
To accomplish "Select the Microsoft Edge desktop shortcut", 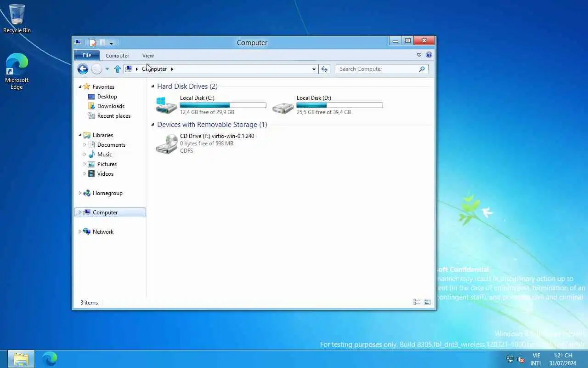I will coord(17,71).
